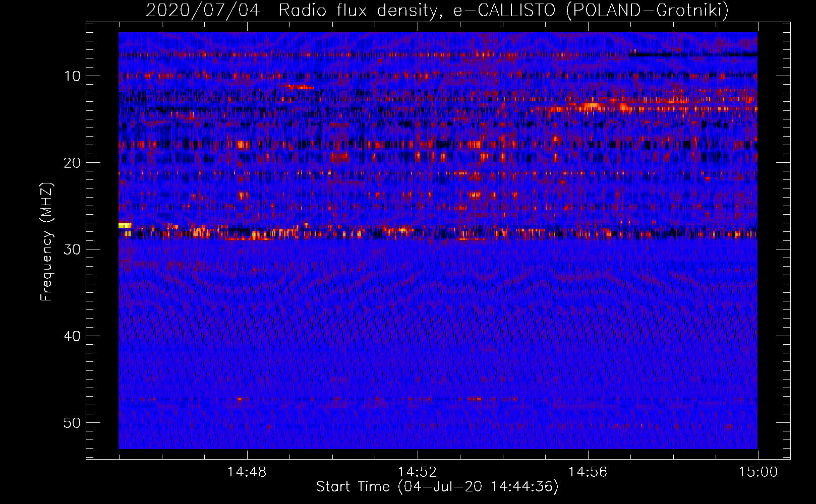The image size is (816, 504).
Task: Click the time tick label '15:00'
Action: coord(758,472)
